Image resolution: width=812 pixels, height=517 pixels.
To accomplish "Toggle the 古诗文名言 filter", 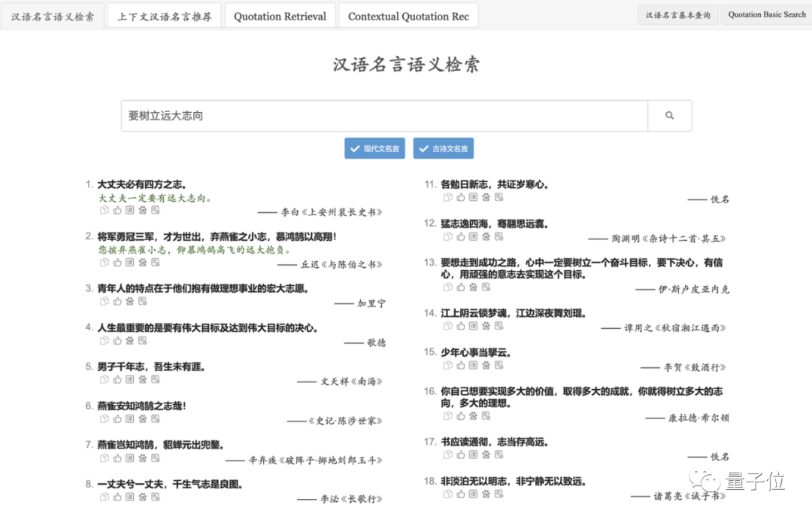I will click(x=443, y=148).
